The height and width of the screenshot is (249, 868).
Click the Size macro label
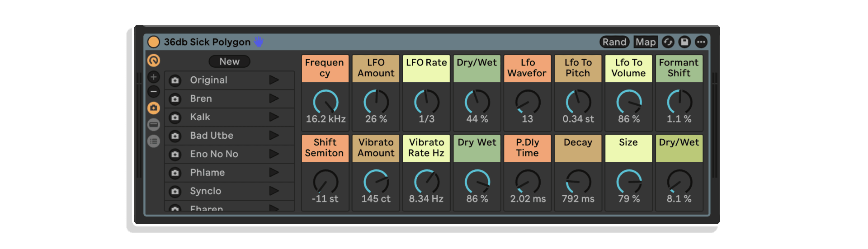629,148
